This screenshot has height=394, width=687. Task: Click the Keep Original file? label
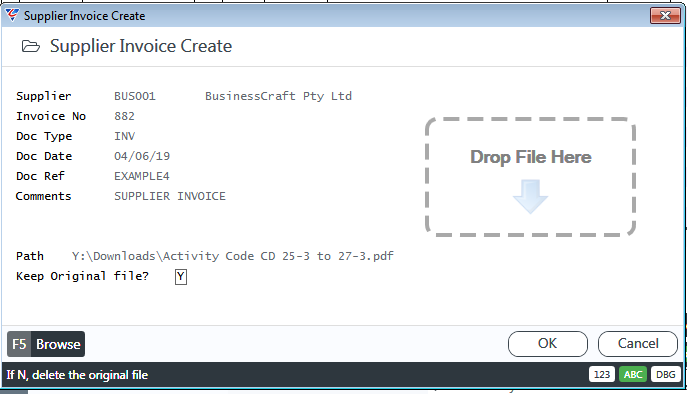click(82, 276)
